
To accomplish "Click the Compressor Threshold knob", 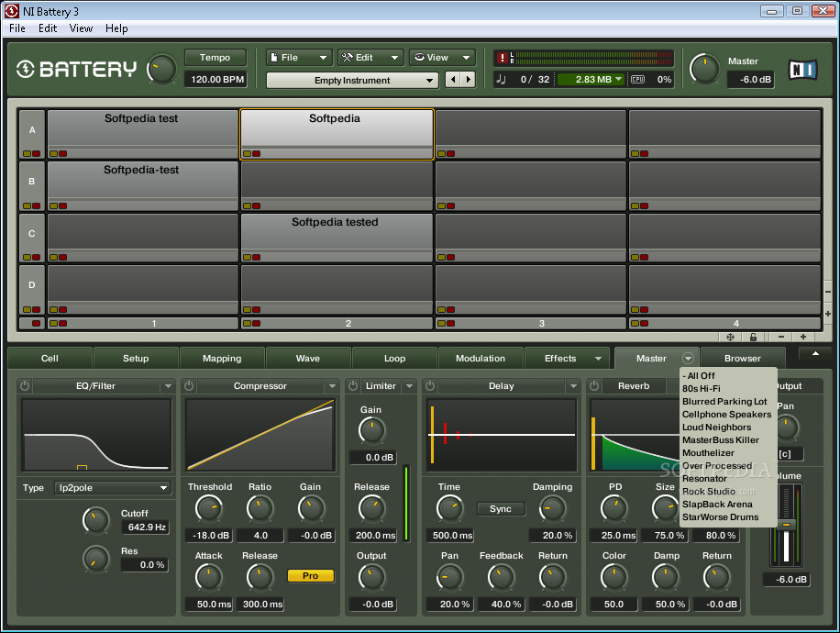I will [x=209, y=508].
